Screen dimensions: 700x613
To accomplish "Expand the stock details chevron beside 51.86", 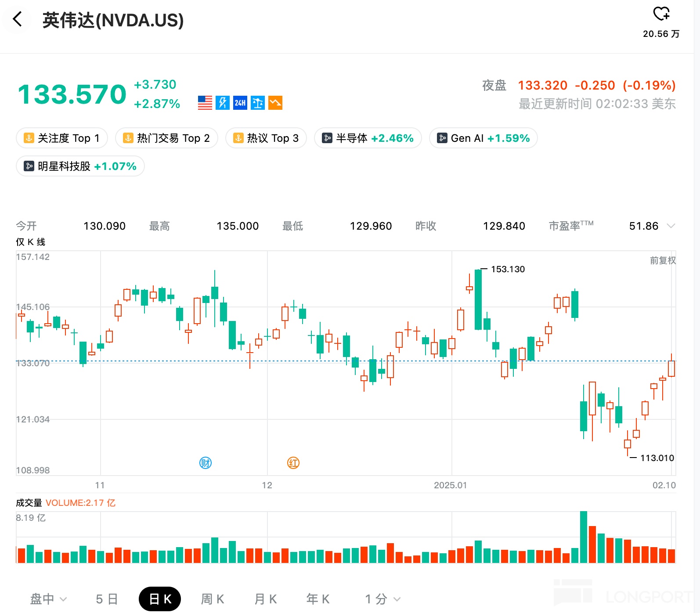I will pos(671,226).
